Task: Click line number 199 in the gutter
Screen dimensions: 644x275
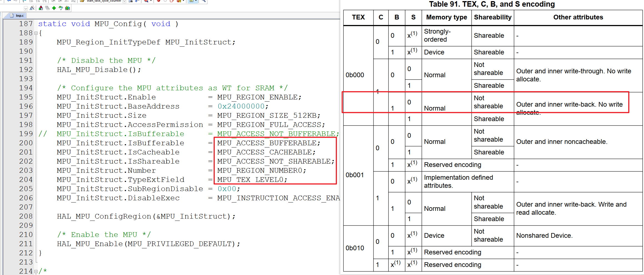Action: tap(26, 134)
